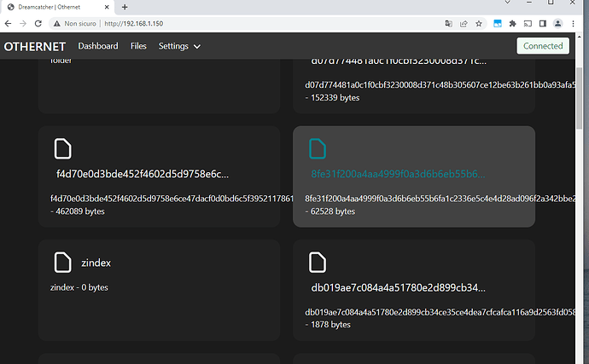Click the Connected status button
The image size is (589, 364).
(543, 46)
